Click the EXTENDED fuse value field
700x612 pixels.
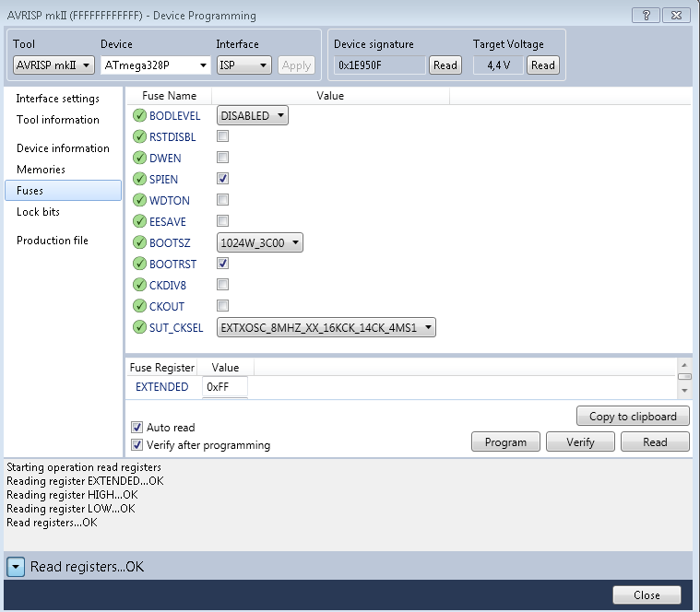click(x=225, y=387)
